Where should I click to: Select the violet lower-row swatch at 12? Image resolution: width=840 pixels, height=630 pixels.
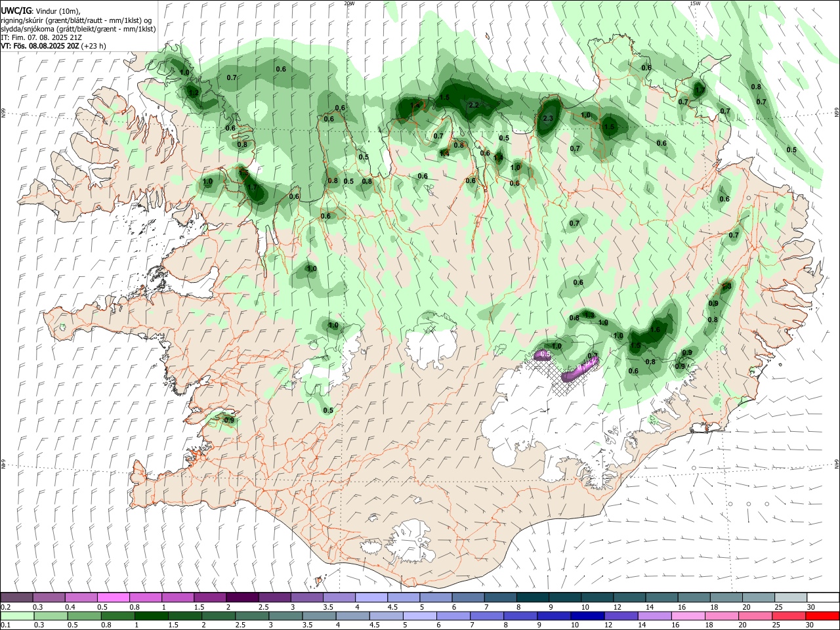tap(621, 616)
